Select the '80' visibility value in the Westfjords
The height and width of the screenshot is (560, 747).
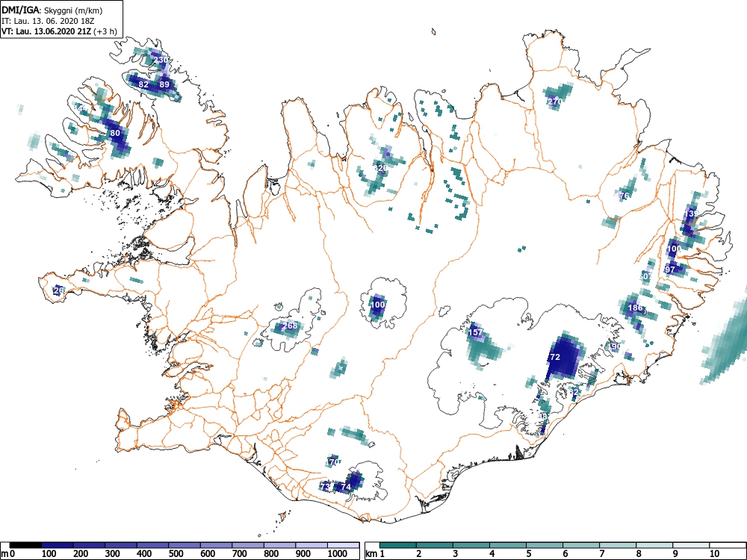point(115,134)
